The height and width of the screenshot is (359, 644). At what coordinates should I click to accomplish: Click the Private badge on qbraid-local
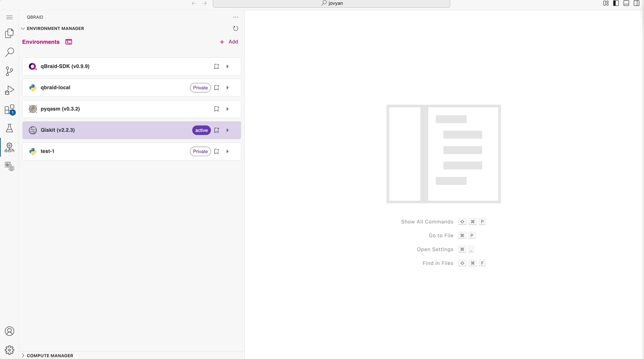pyautogui.click(x=200, y=88)
